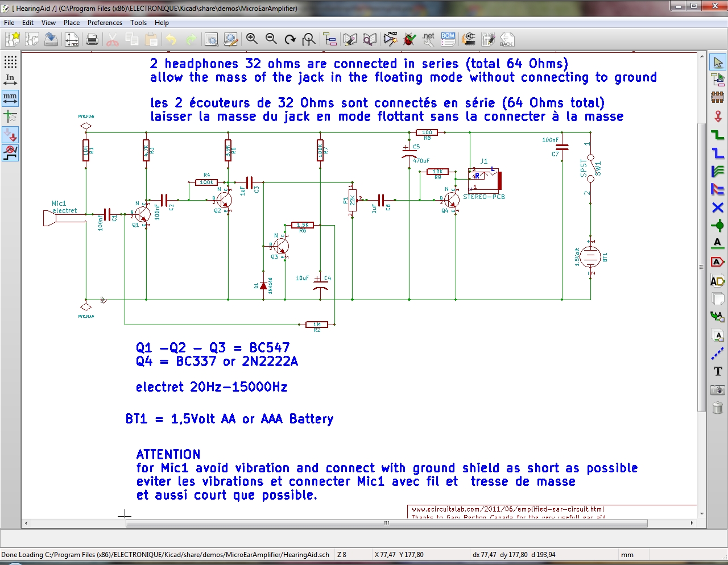Select the graphic dashed line tool
Screen dimensions: 728x565
point(718,354)
